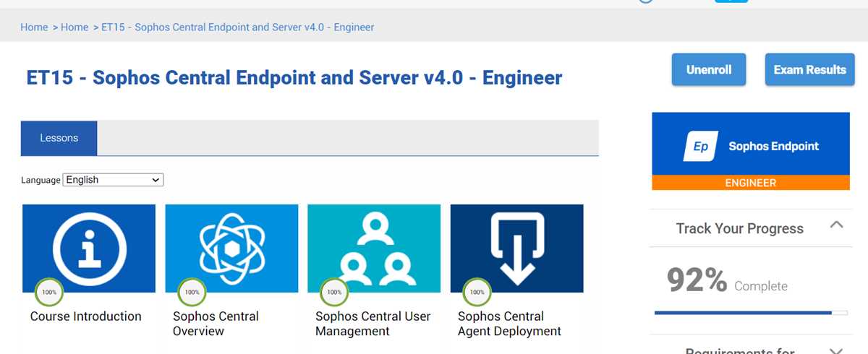
Task: Collapse the Track Your Progress section
Action: (x=836, y=225)
